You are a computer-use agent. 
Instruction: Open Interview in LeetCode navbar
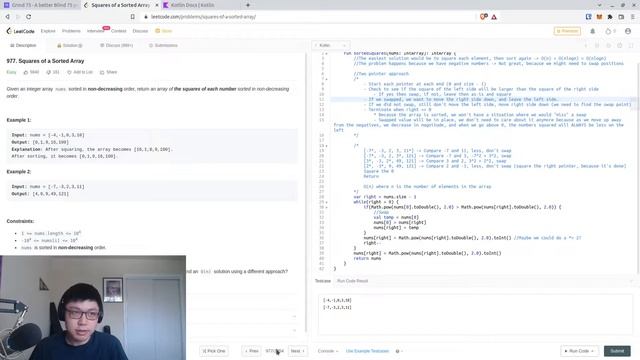click(95, 31)
